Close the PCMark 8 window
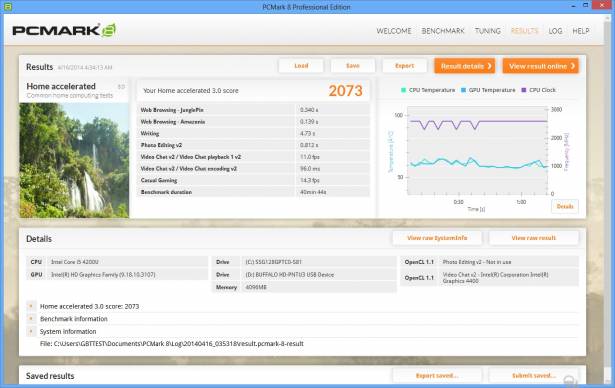This screenshot has width=615, height=388. coord(602,5)
